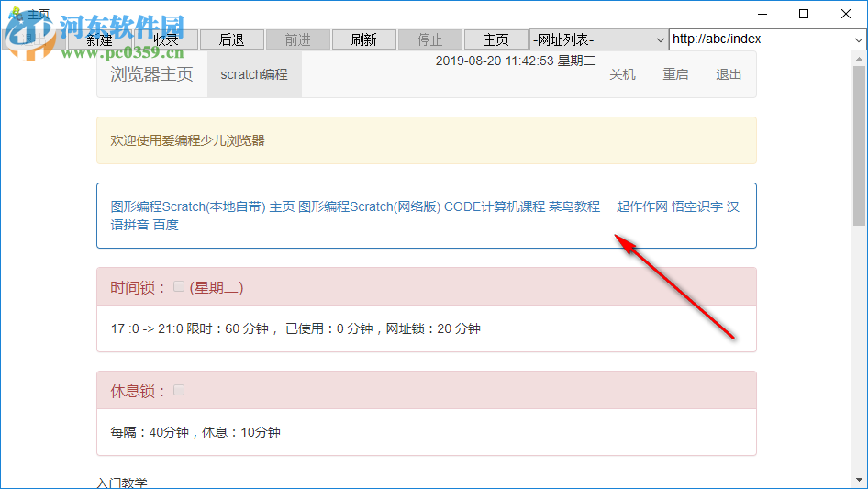Click the 停止 stop button
Viewport: 868px width, 489px height.
pyautogui.click(x=429, y=39)
